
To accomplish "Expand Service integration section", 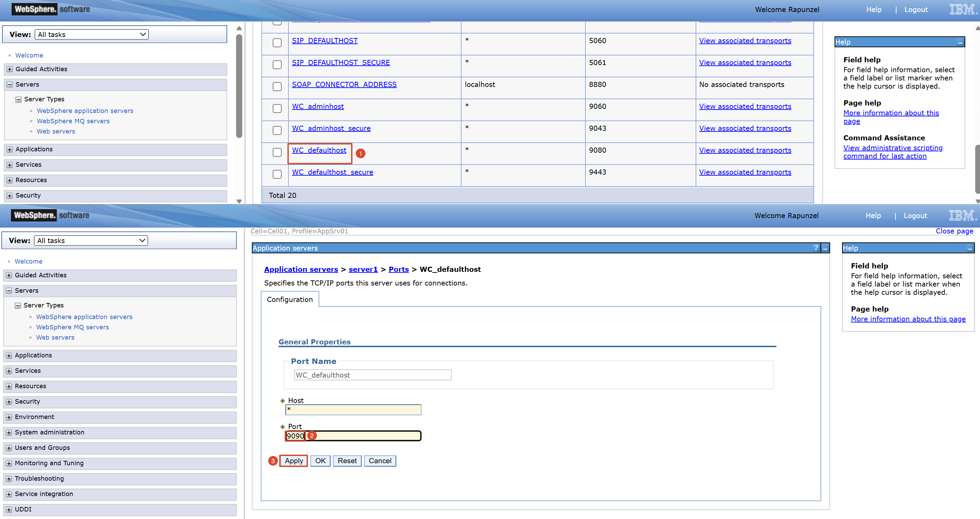I will (9, 494).
